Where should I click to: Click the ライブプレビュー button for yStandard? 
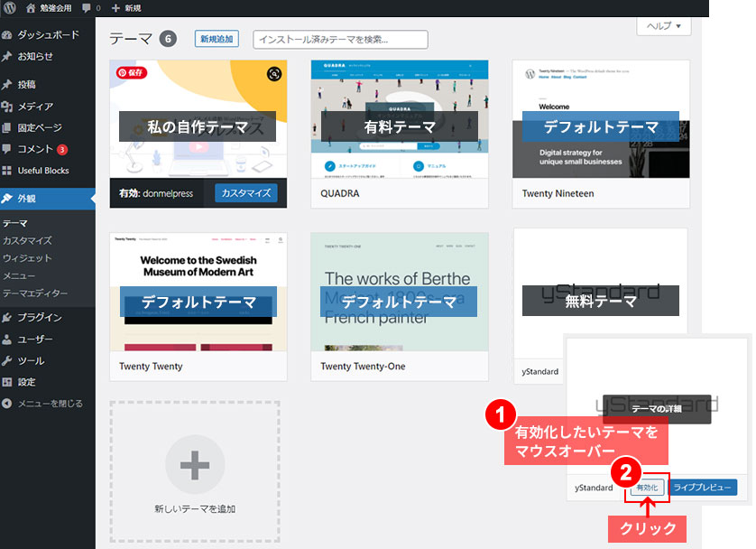point(703,488)
